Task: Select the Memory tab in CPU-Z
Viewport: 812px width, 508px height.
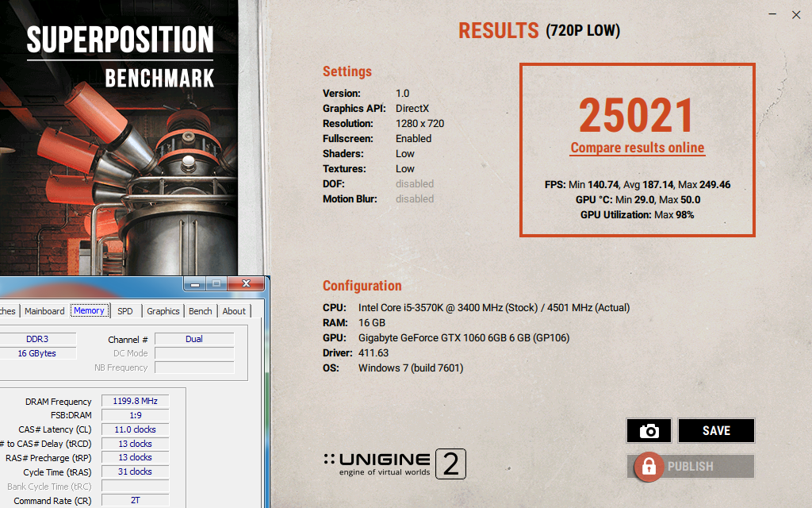Action: 89,310
